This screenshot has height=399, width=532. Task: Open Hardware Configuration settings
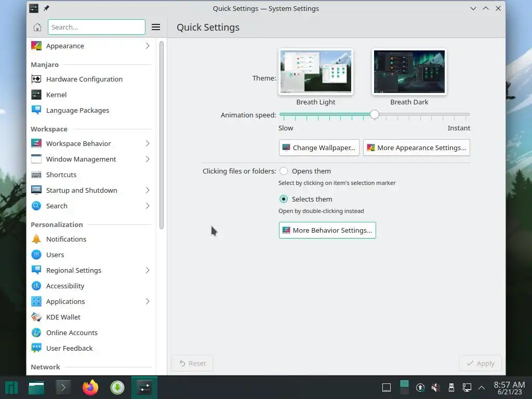(x=91, y=79)
